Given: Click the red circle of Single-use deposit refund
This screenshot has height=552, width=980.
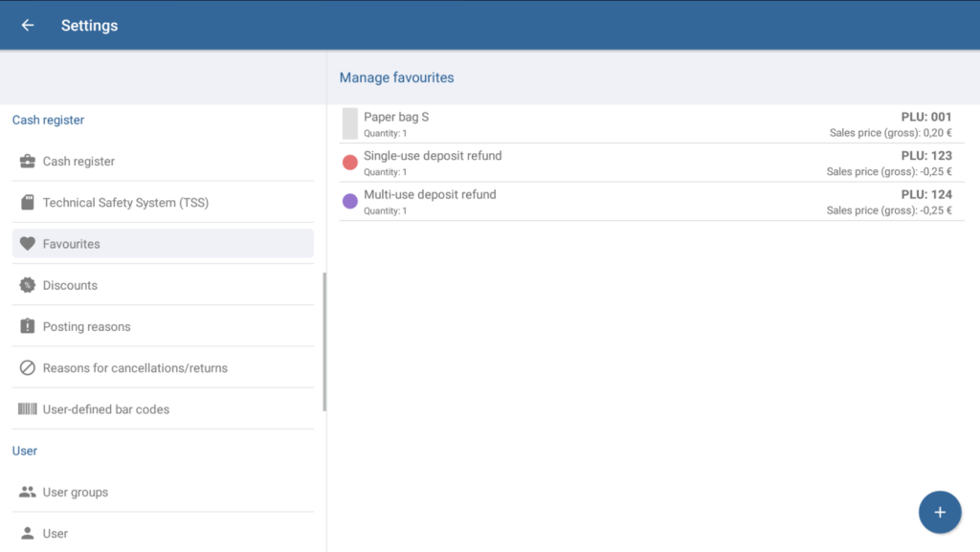Looking at the screenshot, I should [350, 163].
